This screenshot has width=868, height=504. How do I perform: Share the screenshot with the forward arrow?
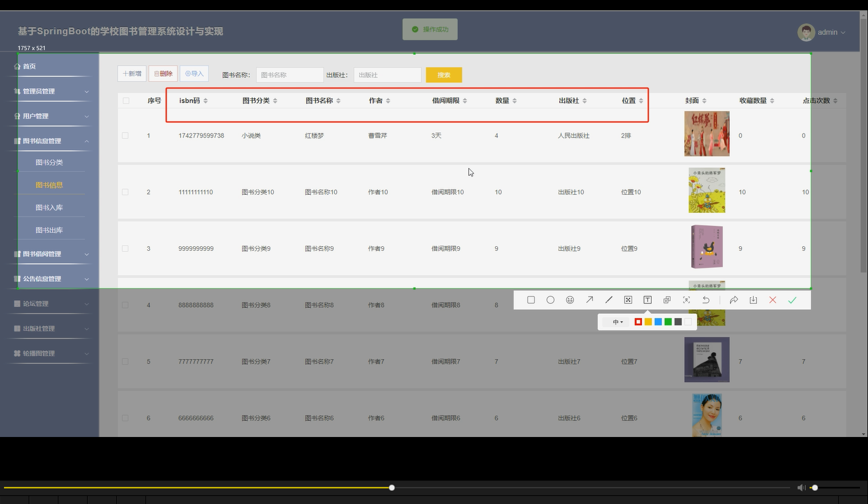[734, 300]
